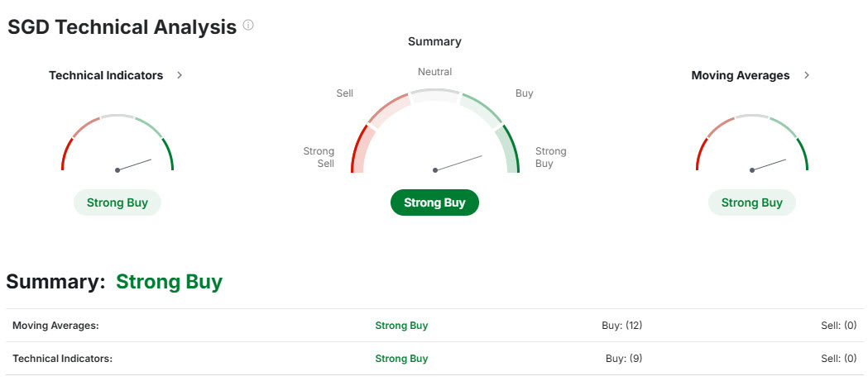Click the Buy: (9) count
Viewport: 868px width, 381px height.
click(624, 359)
